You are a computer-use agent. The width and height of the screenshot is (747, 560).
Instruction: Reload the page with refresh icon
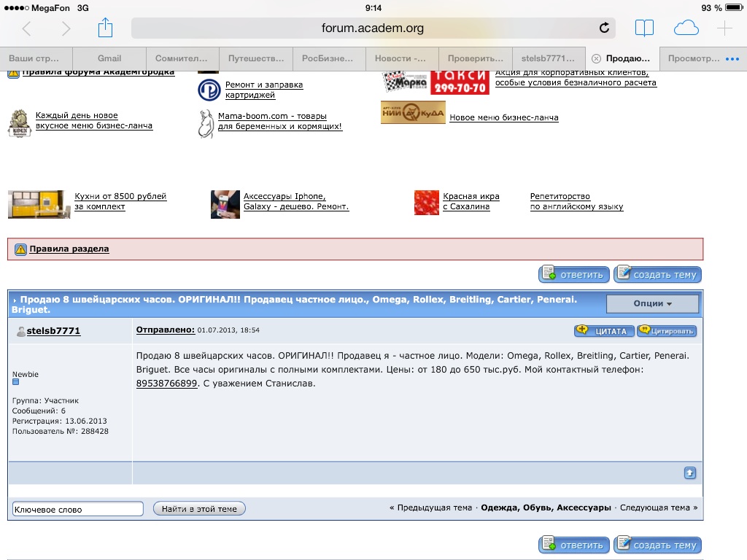click(x=604, y=28)
